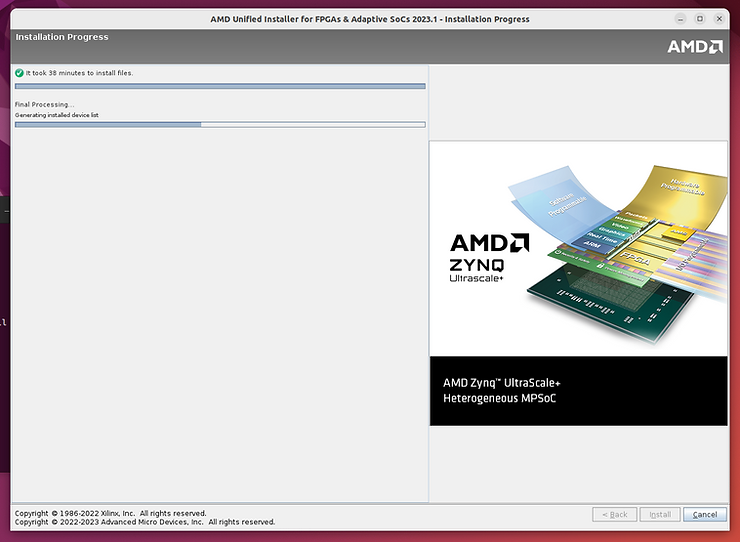Minimize the installer window
The image size is (740, 542).
(679, 18)
